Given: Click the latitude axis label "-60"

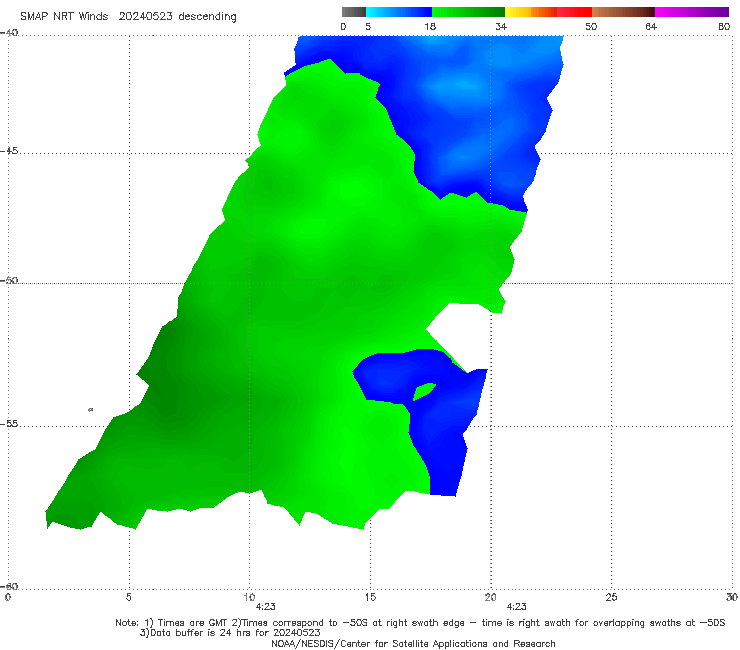Looking at the screenshot, I should 9,586.
